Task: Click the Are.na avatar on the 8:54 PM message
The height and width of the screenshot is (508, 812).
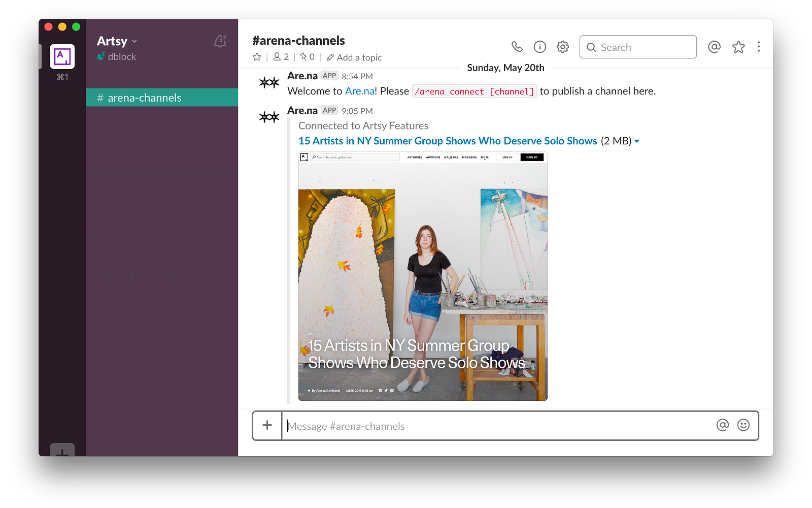Action: point(269,82)
